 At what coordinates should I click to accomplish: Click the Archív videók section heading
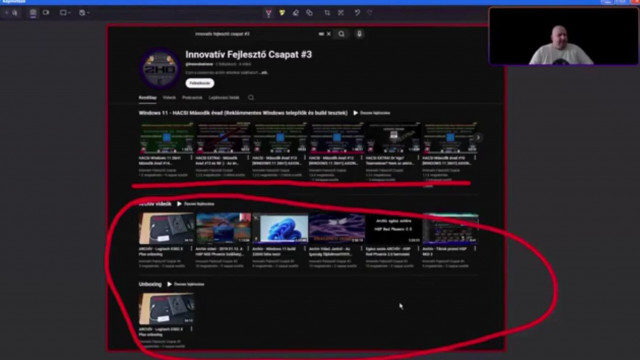click(155, 204)
